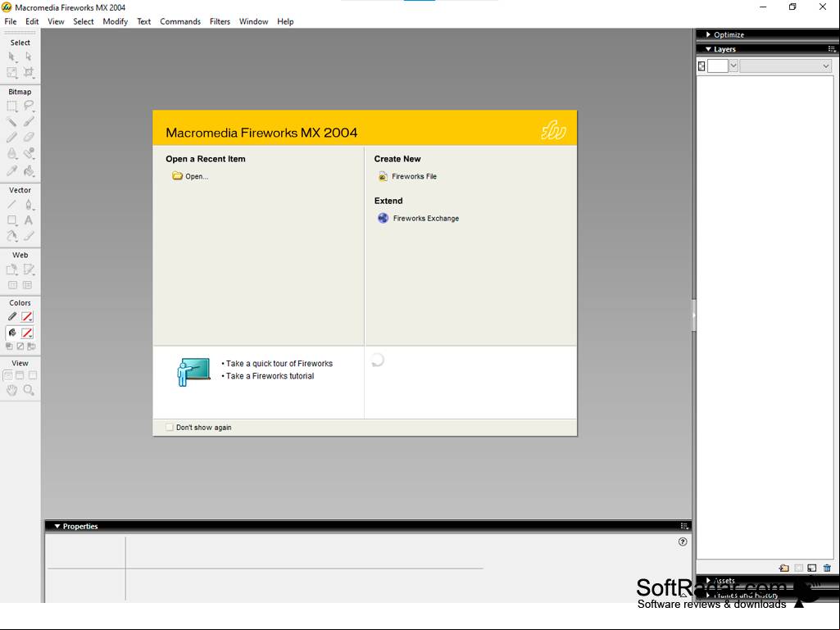
Task: Pick the Magic Wand tool
Action: [11, 121]
